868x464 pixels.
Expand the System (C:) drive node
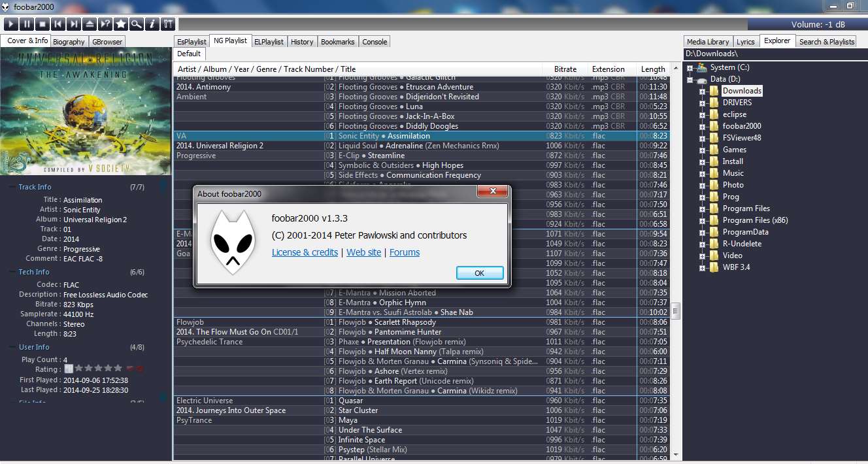point(690,67)
